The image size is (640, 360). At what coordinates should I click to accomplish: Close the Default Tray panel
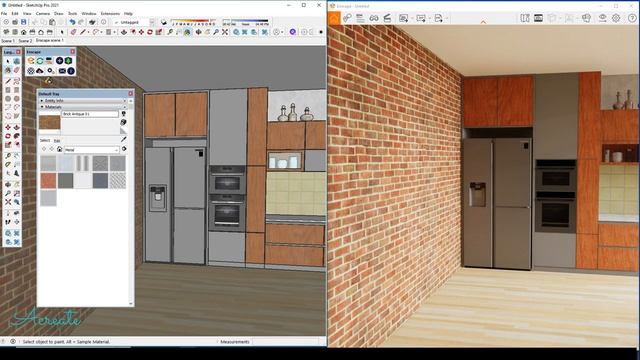(131, 93)
